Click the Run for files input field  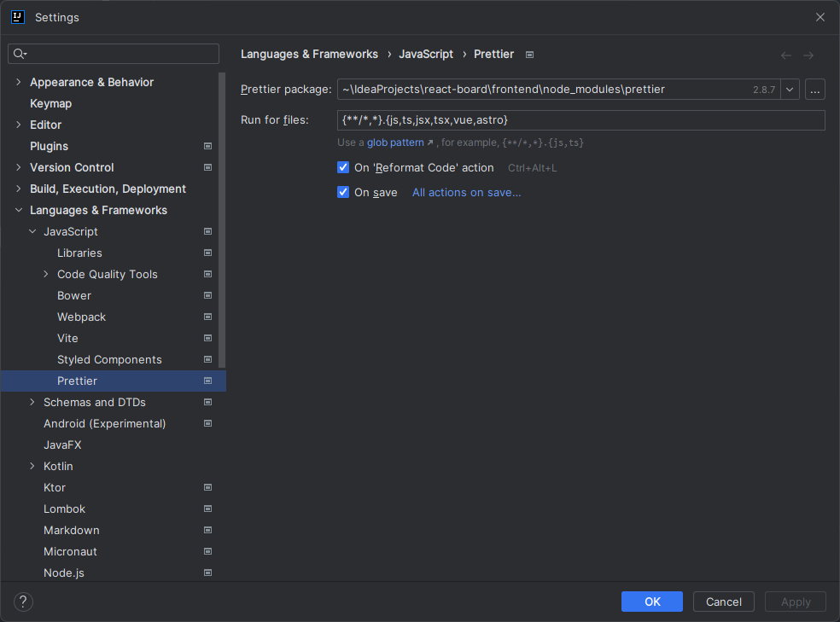click(x=580, y=120)
